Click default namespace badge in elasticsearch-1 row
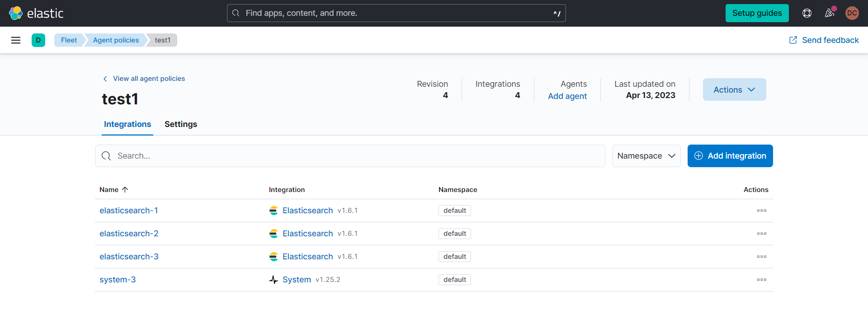 455,211
